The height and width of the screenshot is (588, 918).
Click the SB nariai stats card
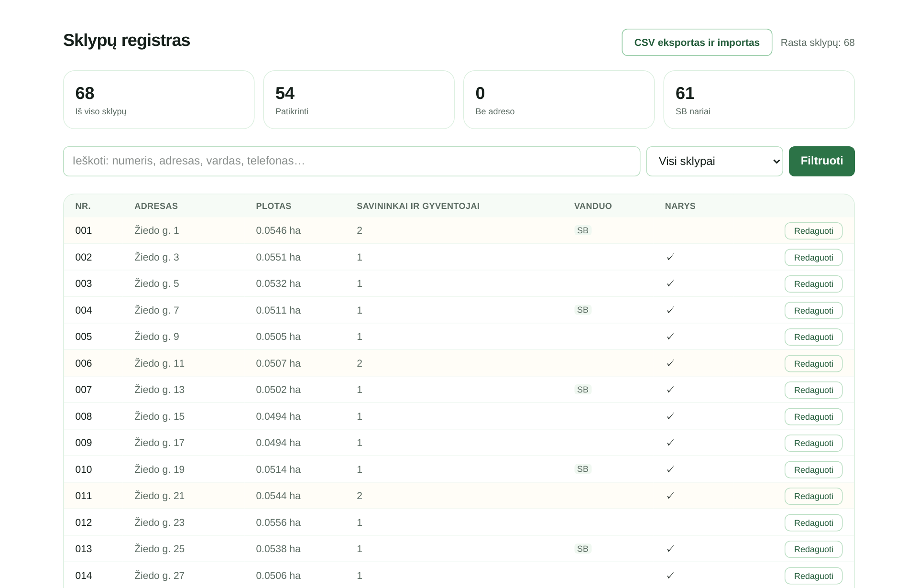759,100
